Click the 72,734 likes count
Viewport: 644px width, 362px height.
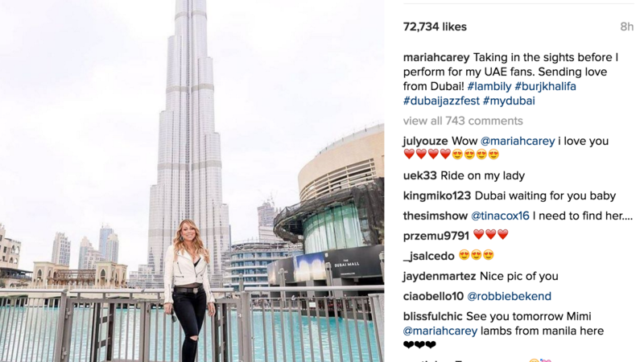pyautogui.click(x=435, y=27)
